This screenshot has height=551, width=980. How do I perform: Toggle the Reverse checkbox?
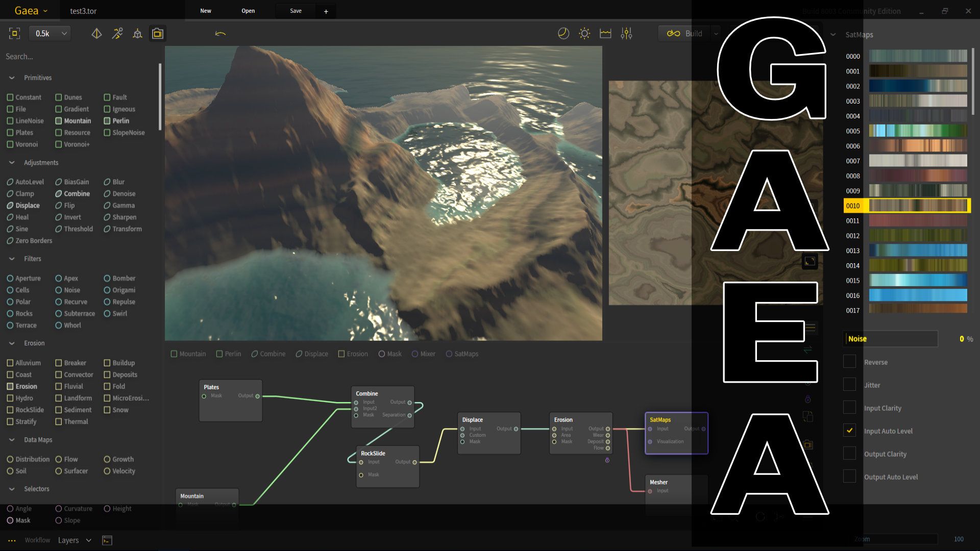coord(849,362)
